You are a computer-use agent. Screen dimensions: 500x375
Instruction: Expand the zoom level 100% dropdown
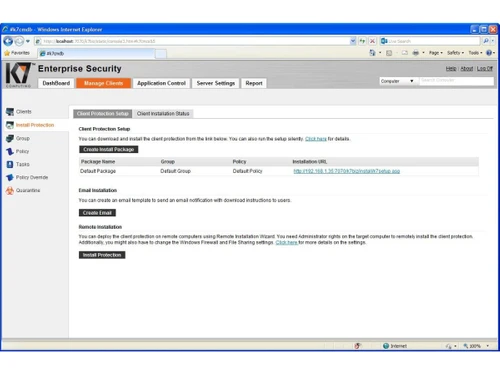click(488, 346)
